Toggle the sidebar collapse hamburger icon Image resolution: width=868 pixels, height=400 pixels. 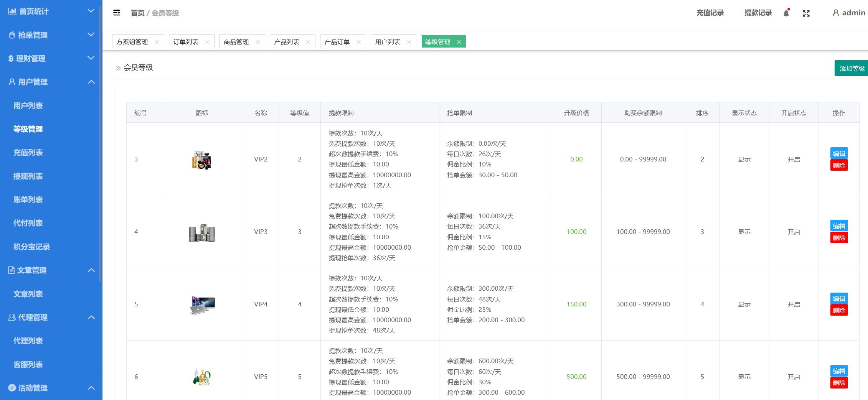[x=117, y=13]
